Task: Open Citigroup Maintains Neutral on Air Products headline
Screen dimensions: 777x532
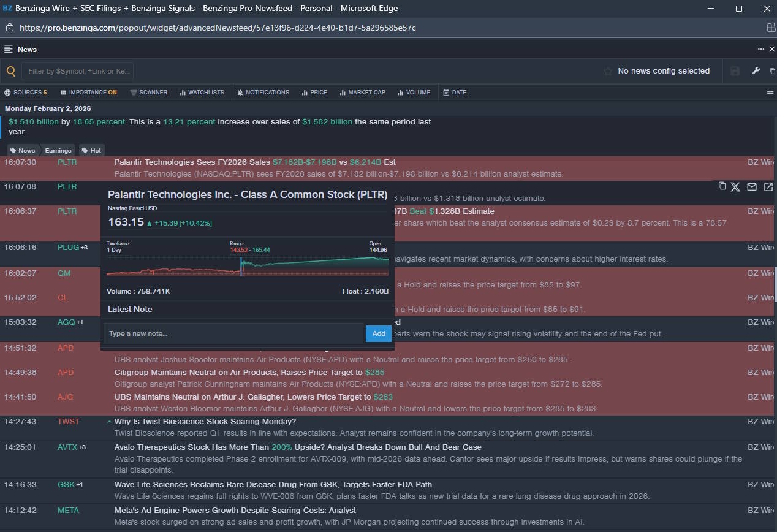Action: click(x=249, y=373)
